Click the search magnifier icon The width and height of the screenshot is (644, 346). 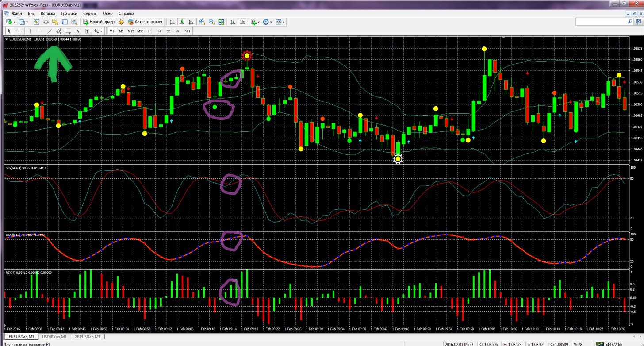[x=630, y=22]
